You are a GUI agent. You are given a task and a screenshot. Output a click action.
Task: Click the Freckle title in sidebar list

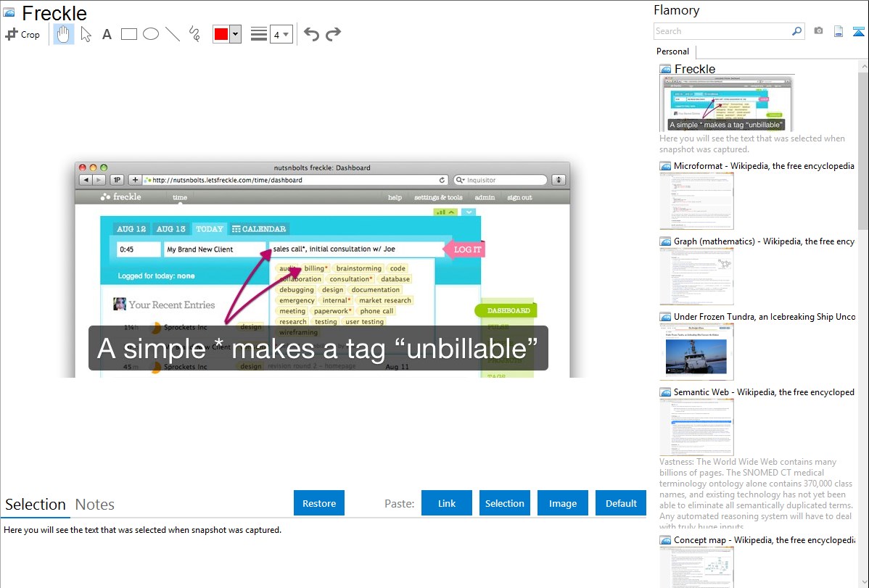695,70
